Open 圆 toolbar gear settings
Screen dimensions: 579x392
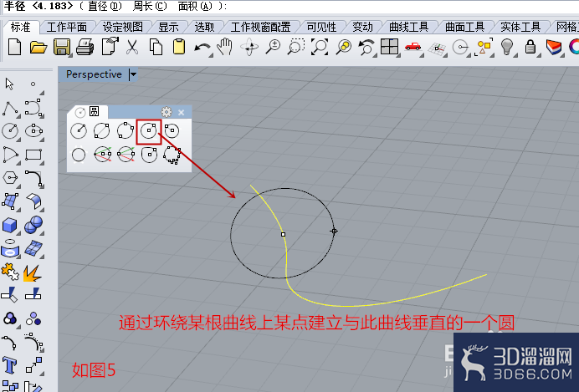(167, 112)
